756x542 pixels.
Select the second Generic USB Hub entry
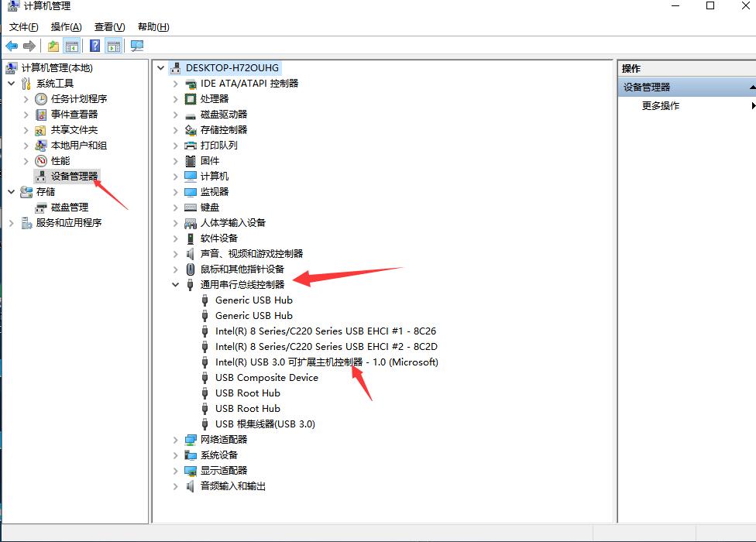point(253,316)
